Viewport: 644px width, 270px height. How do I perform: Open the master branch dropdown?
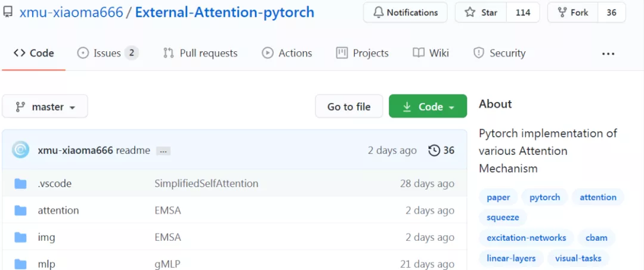[x=45, y=107]
